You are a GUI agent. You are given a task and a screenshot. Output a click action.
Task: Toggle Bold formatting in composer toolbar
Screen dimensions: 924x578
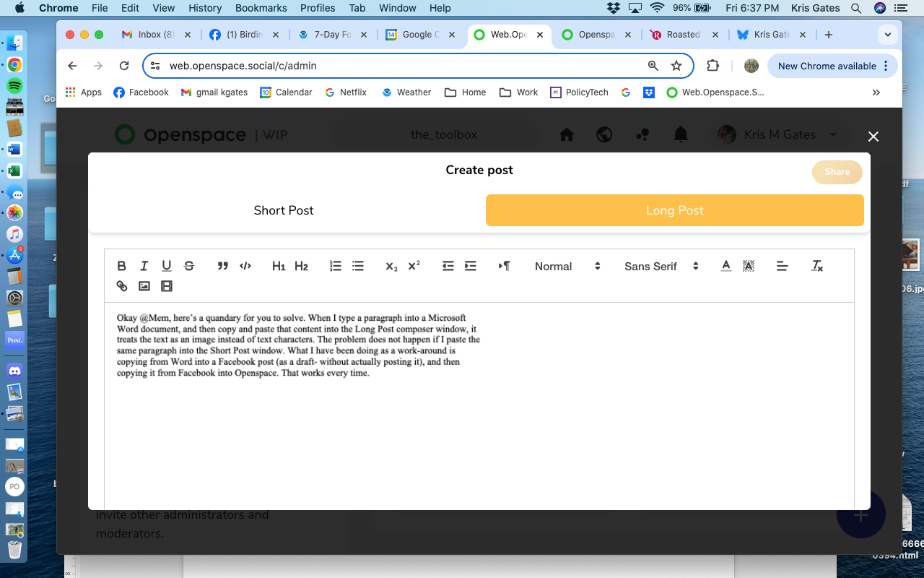[x=121, y=266]
